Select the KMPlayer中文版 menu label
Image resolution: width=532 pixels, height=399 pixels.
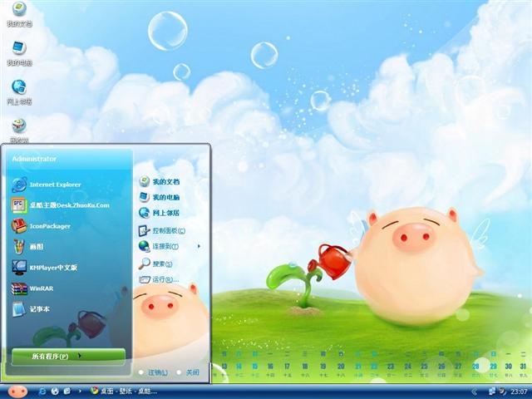tap(53, 268)
